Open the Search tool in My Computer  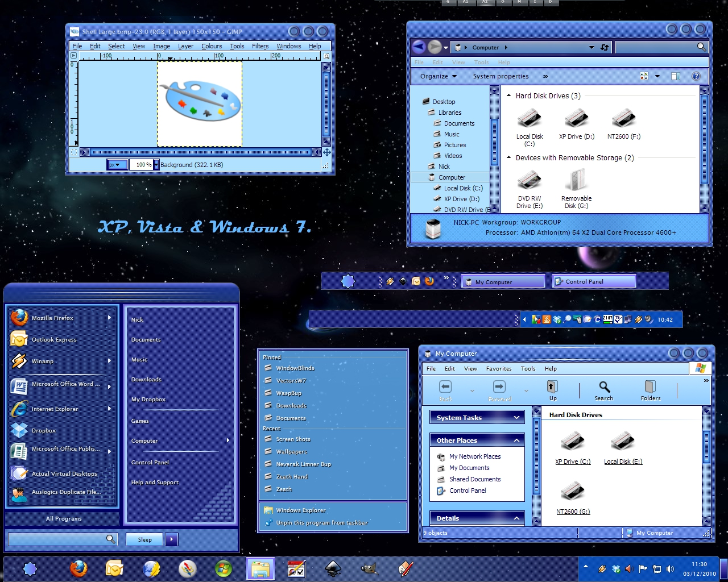coord(604,391)
